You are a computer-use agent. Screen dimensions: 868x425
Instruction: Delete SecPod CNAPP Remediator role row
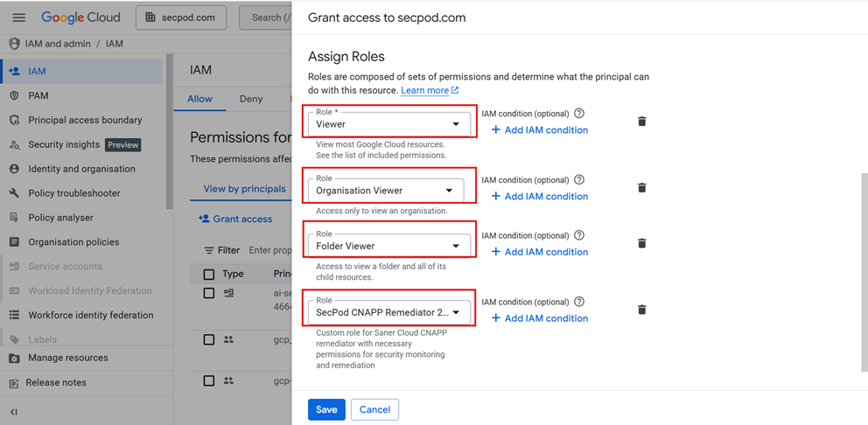coord(641,310)
